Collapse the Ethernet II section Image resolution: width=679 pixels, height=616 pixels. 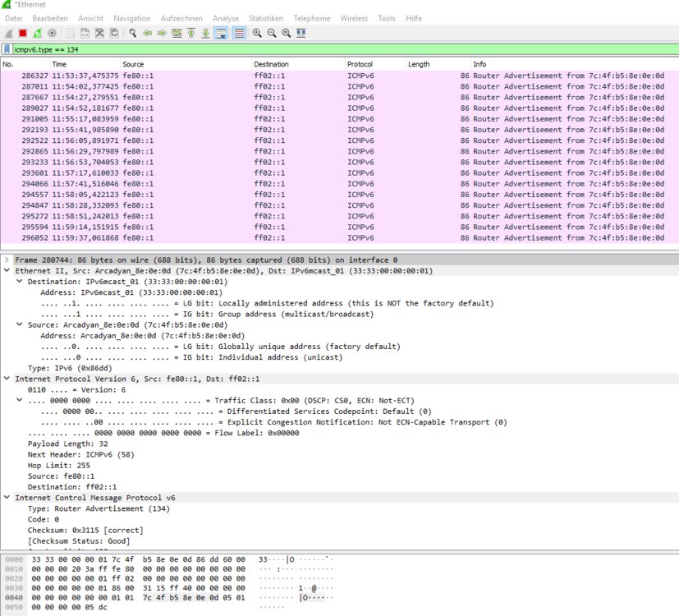tap(7, 270)
